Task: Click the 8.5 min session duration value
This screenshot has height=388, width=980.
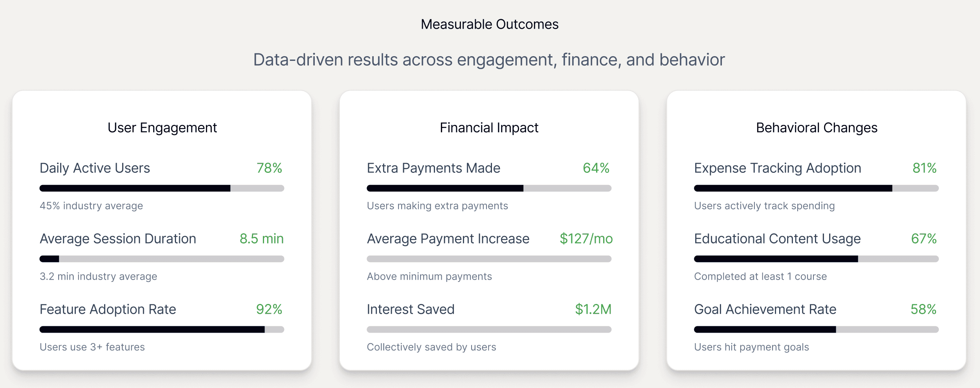Action: tap(261, 239)
